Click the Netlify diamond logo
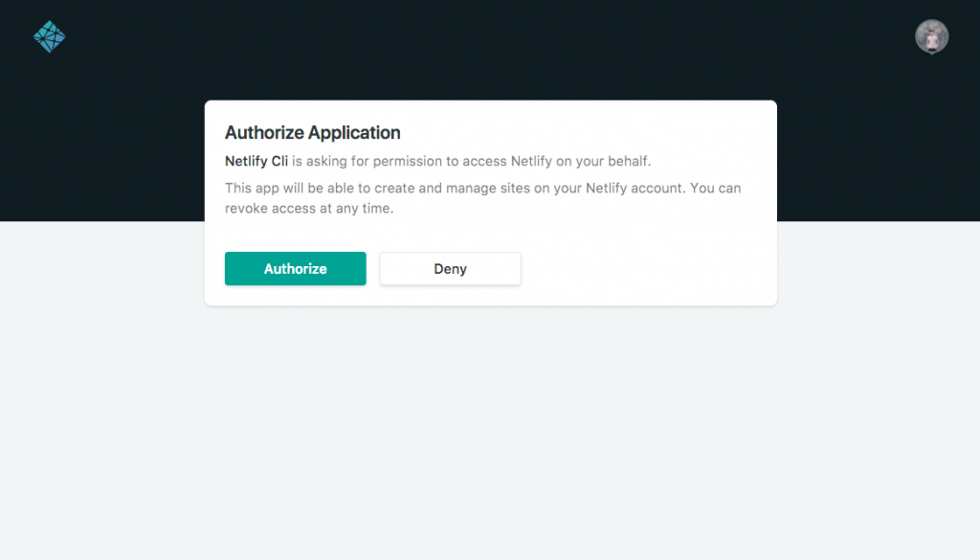Image resolution: width=980 pixels, height=560 pixels. (x=50, y=37)
